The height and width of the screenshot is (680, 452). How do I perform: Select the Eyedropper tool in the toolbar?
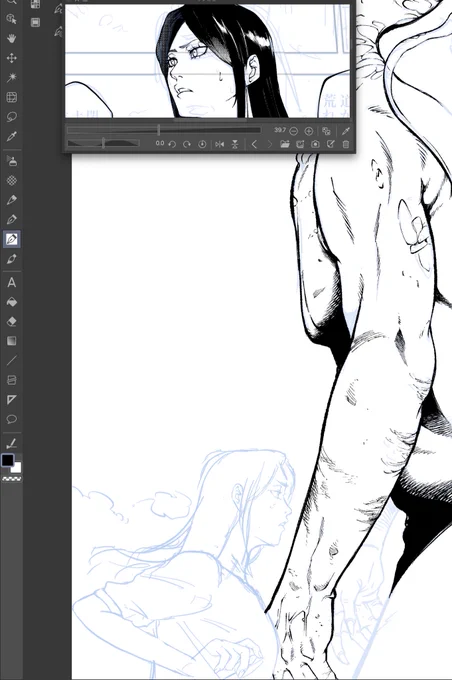[12, 136]
